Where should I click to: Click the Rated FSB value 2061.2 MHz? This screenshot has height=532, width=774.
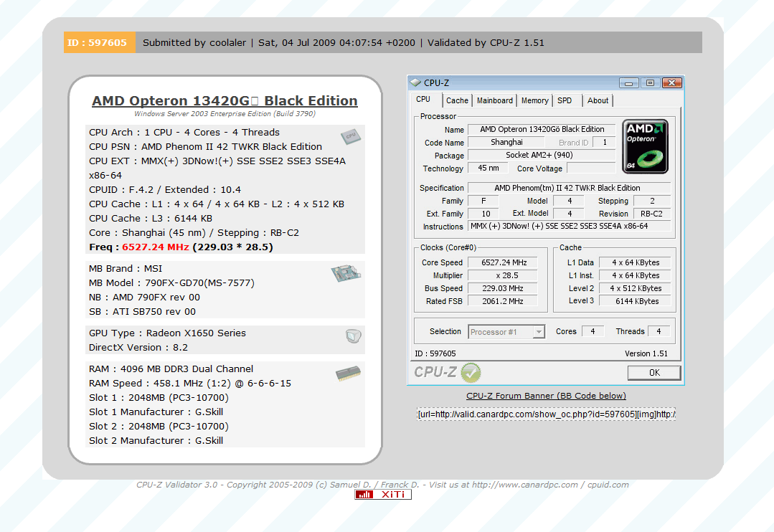[504, 301]
